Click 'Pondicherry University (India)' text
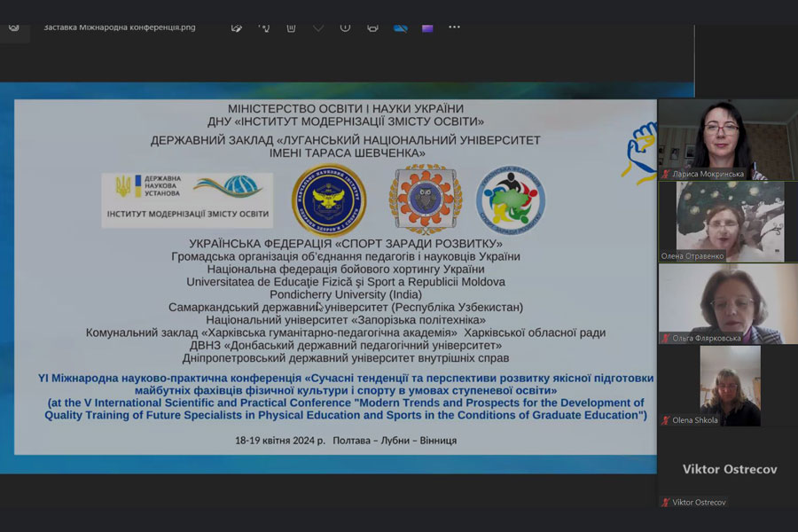This screenshot has height=532, width=798. (346, 294)
